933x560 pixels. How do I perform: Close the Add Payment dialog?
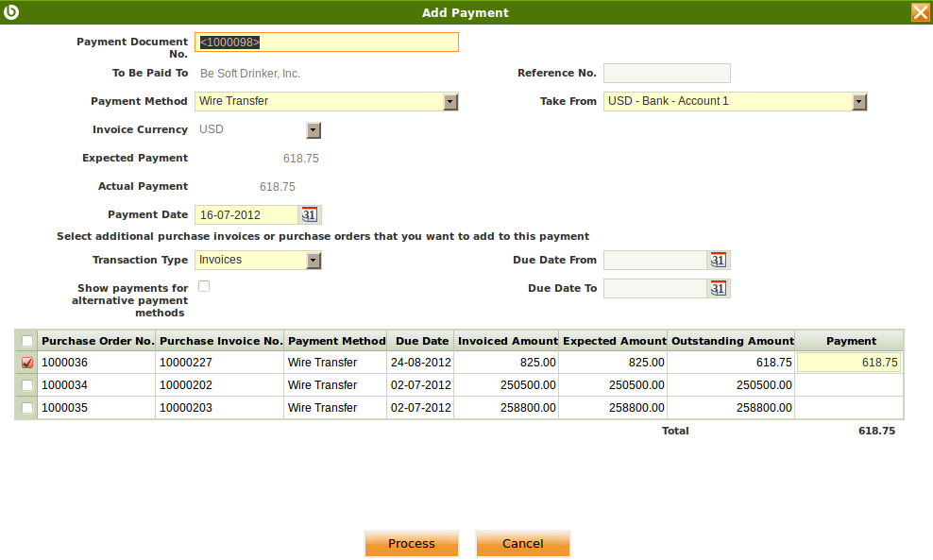(x=920, y=12)
